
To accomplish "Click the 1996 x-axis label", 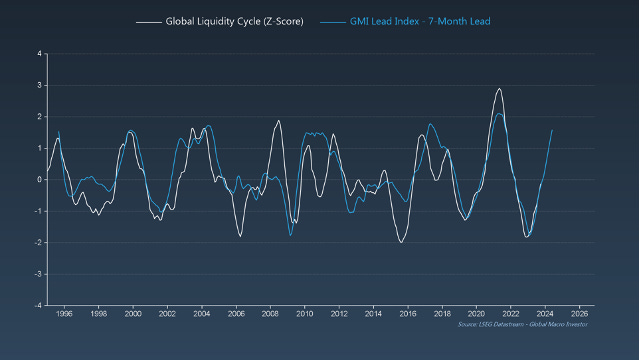I will (x=64, y=313).
